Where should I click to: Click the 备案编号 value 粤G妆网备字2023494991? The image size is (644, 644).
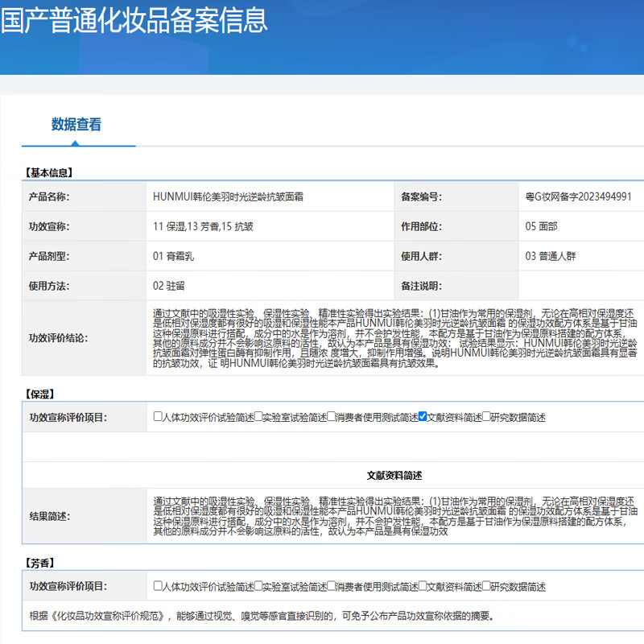coord(578,196)
